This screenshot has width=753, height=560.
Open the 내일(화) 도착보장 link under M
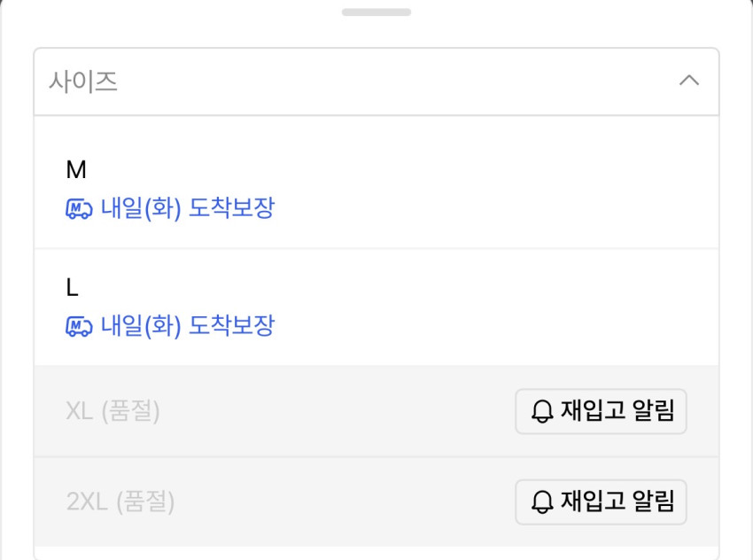tap(188, 209)
